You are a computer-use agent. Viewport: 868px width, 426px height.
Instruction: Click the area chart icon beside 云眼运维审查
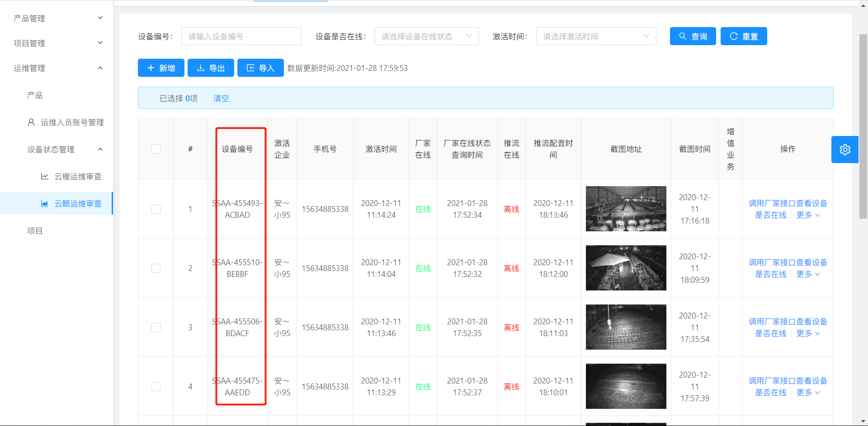pyautogui.click(x=45, y=203)
